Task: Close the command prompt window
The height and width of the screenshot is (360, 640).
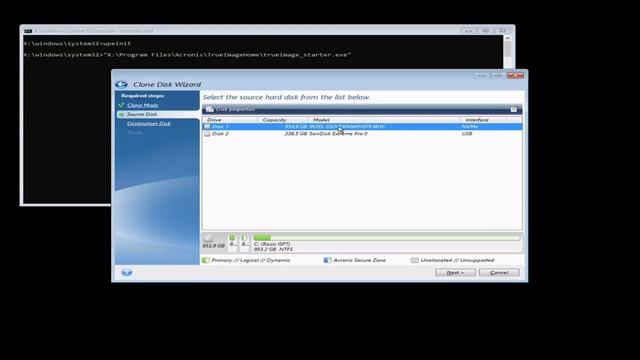Action: point(502,31)
